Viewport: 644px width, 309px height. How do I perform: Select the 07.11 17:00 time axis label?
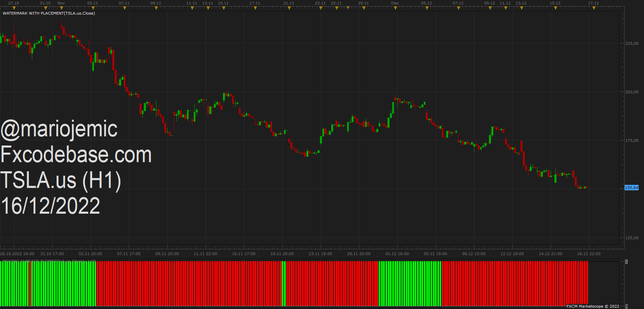(129, 254)
